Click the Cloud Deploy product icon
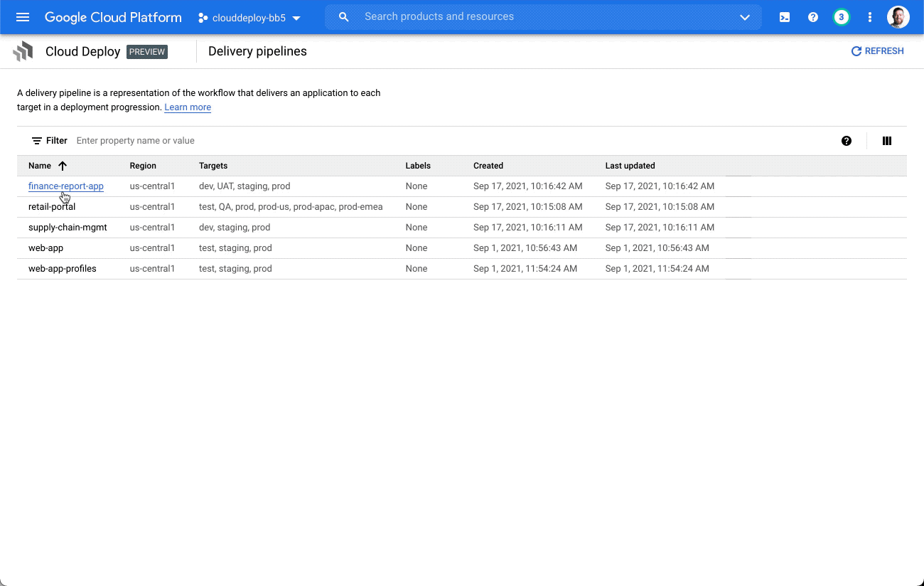The image size is (924, 586). point(23,51)
